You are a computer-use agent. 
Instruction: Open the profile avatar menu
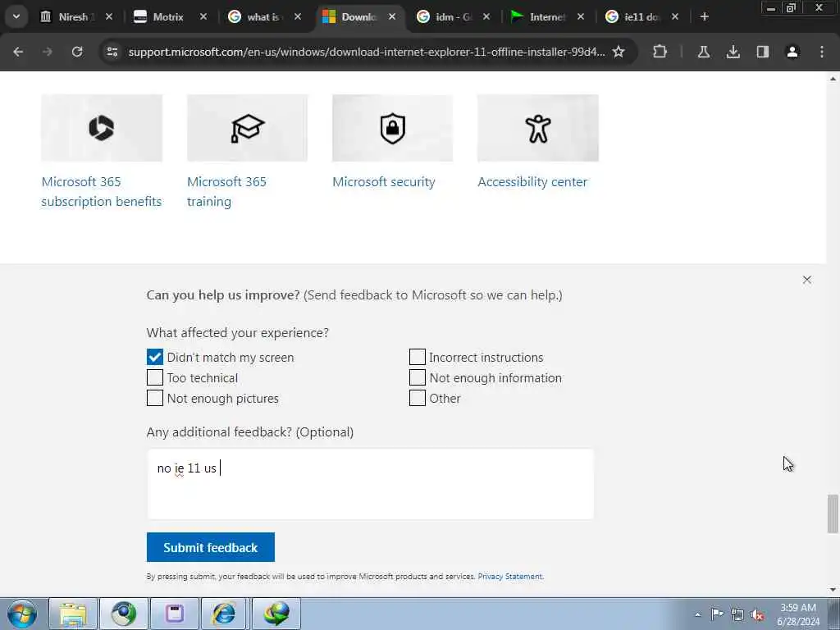click(x=792, y=52)
